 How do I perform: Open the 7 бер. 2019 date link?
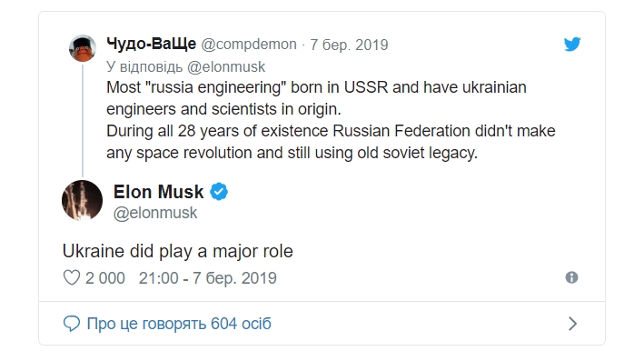[x=349, y=45]
